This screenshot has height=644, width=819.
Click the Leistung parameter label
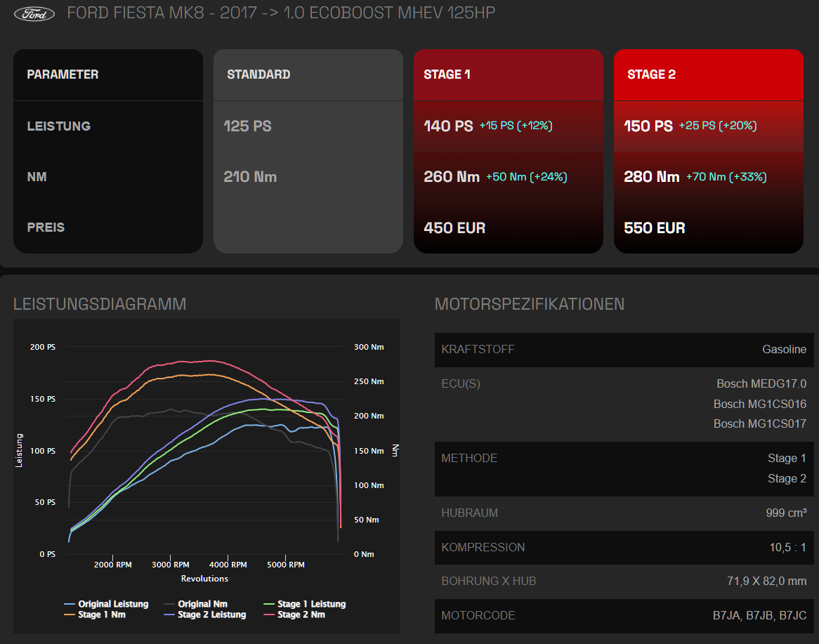click(59, 126)
